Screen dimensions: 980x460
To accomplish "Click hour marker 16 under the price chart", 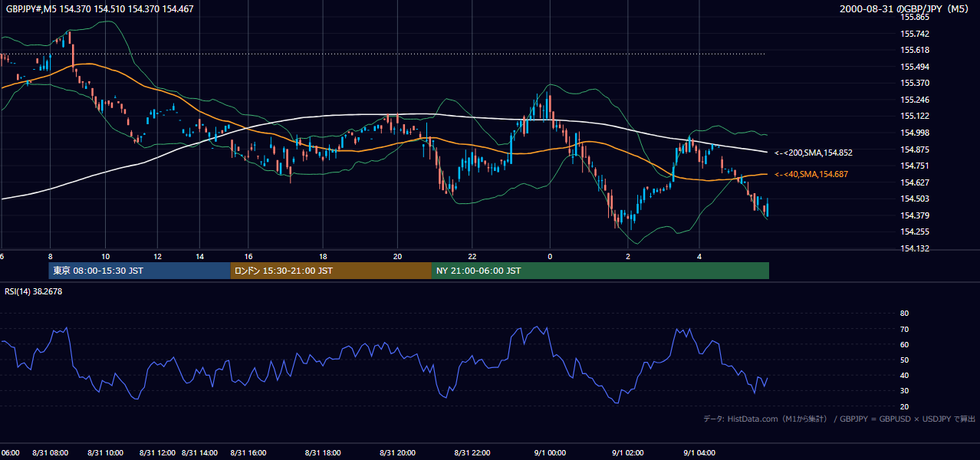I will (x=248, y=256).
